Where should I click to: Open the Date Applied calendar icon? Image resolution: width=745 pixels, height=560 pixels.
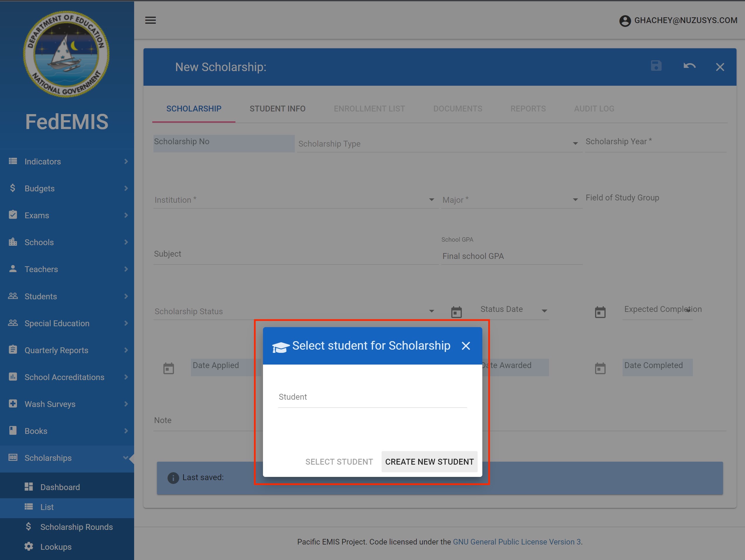pyautogui.click(x=168, y=368)
